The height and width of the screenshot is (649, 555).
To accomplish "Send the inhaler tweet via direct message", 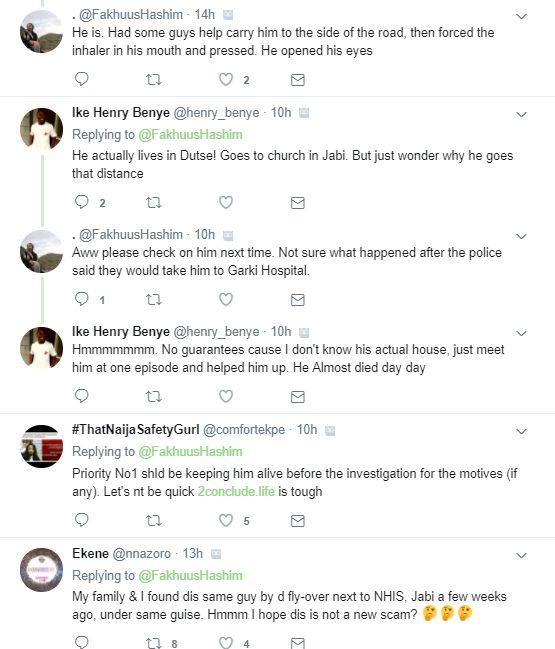I will click(298, 79).
